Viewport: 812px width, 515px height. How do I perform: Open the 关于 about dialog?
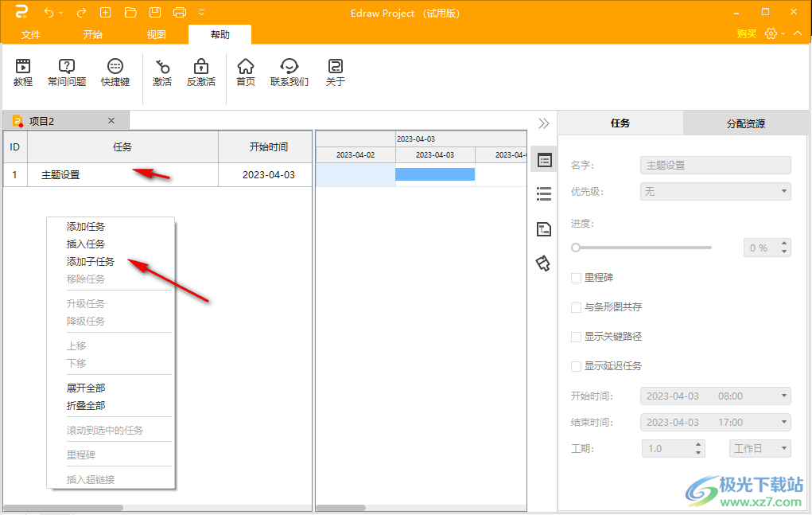tap(335, 72)
